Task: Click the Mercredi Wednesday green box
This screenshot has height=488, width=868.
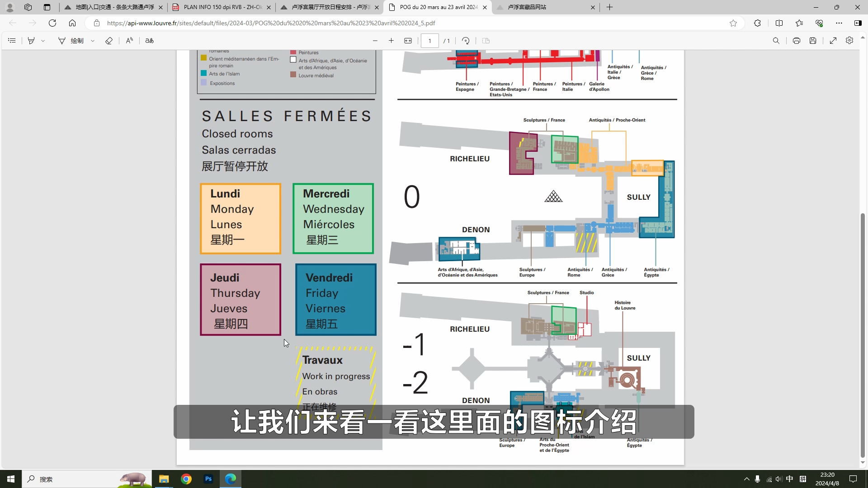Action: tap(333, 219)
